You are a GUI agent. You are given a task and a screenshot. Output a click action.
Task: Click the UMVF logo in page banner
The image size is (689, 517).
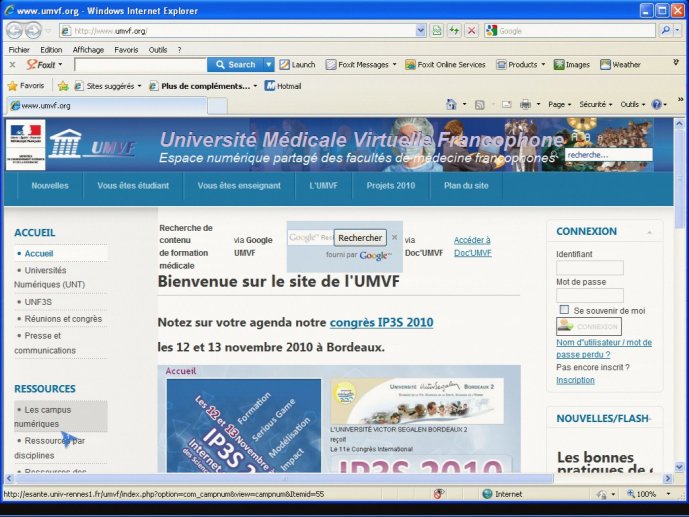coord(92,144)
